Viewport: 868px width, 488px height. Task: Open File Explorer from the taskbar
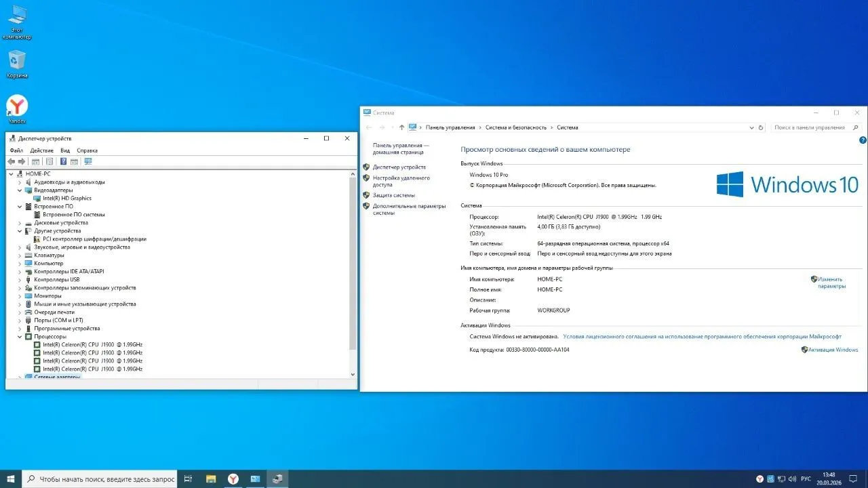pyautogui.click(x=211, y=479)
